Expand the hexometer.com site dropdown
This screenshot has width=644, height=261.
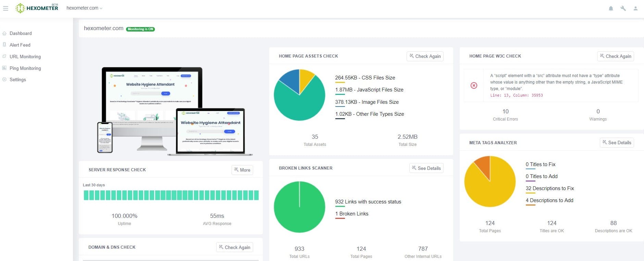point(84,8)
